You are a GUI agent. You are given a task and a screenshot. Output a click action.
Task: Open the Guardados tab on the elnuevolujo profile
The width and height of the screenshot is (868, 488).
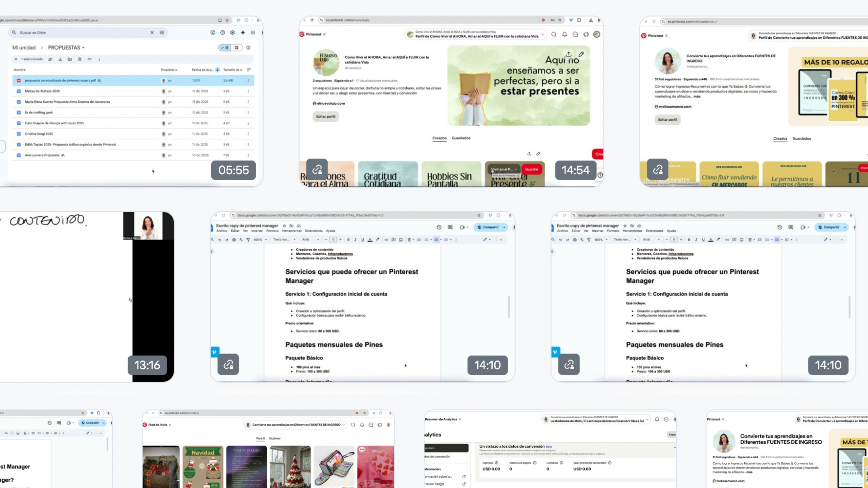(461, 138)
